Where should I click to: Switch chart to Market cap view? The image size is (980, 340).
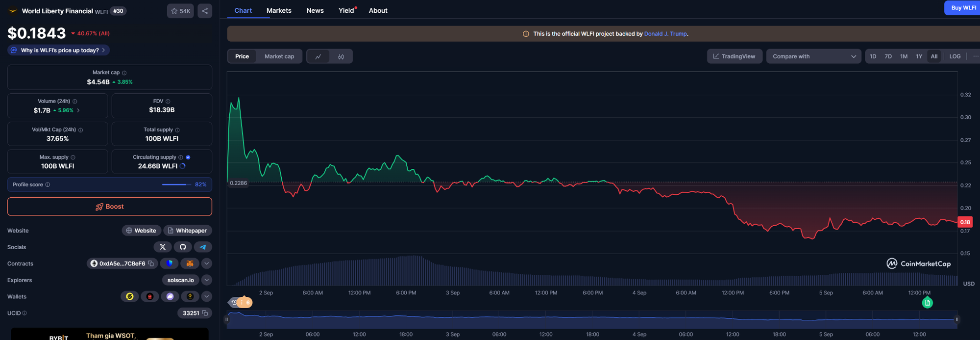[279, 56]
